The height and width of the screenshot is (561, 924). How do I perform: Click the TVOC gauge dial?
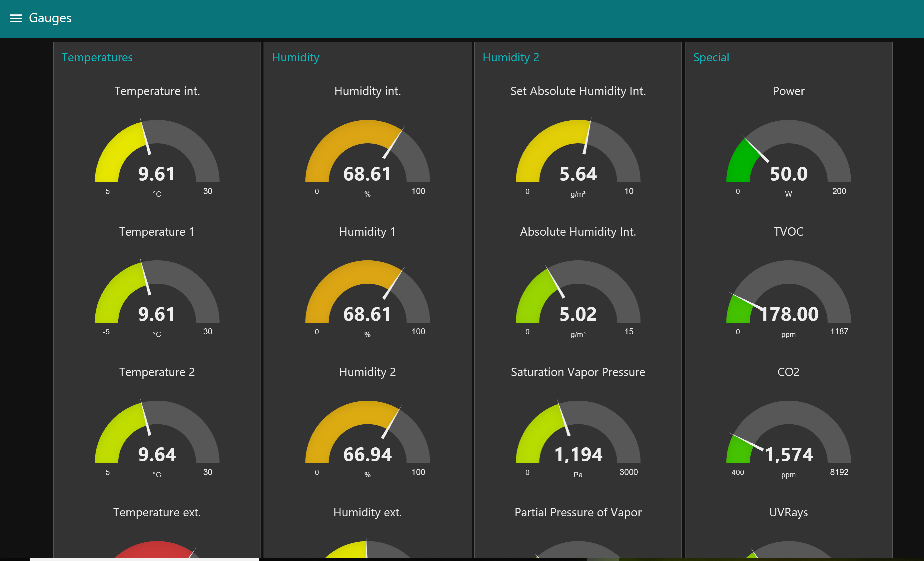point(789,292)
